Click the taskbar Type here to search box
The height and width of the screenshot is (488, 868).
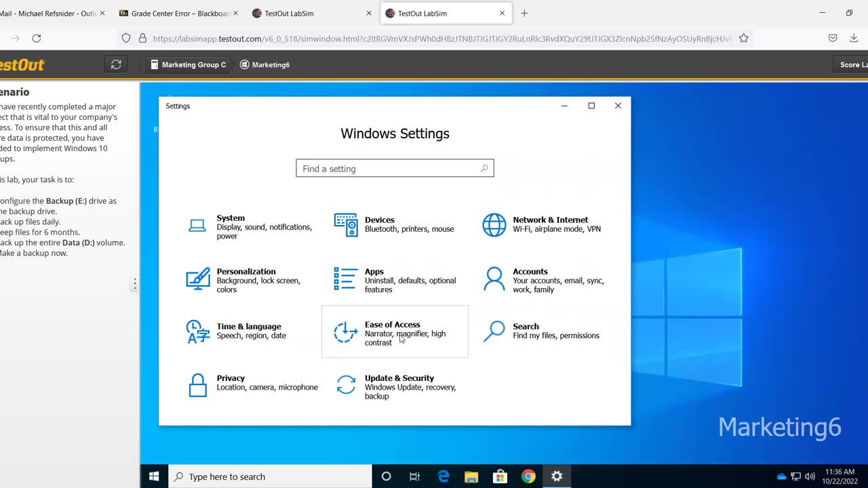(270, 476)
